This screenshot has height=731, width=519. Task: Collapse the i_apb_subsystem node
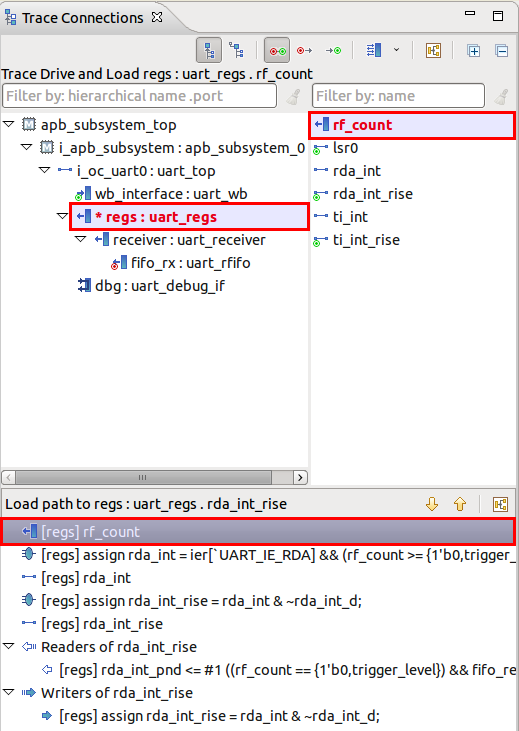(x=27, y=147)
